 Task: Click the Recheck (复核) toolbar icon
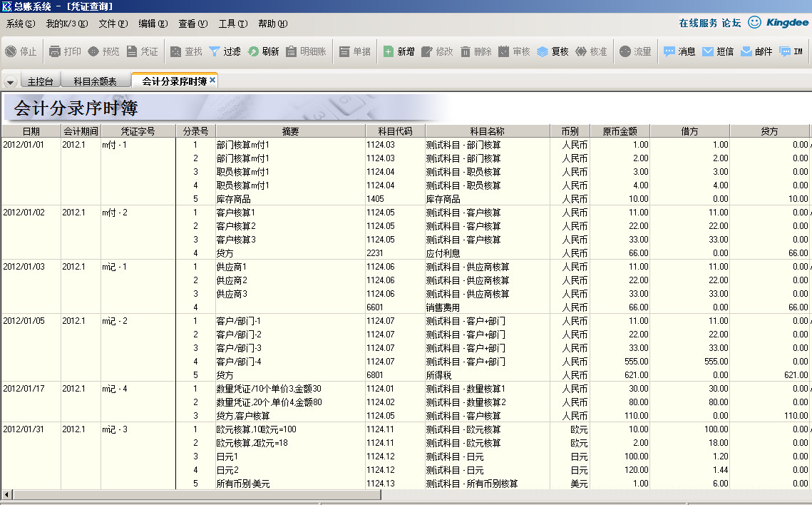pos(543,51)
